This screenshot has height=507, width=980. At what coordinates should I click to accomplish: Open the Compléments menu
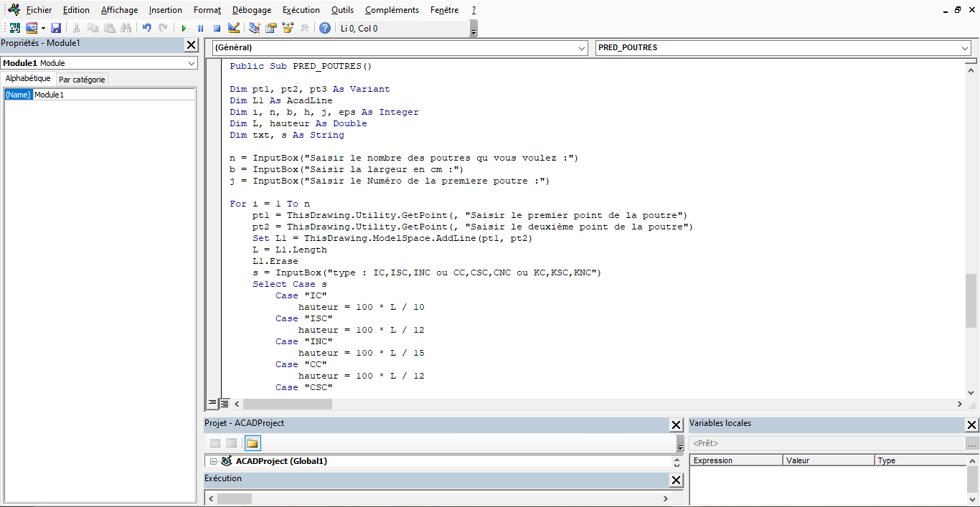tap(392, 10)
